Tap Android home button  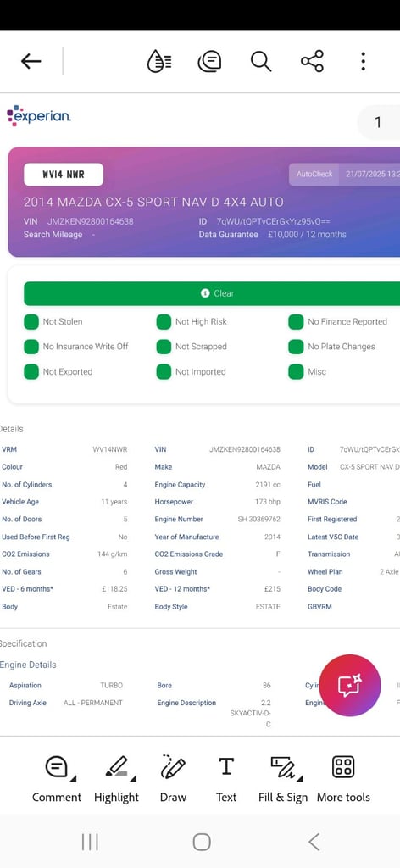[202, 842]
